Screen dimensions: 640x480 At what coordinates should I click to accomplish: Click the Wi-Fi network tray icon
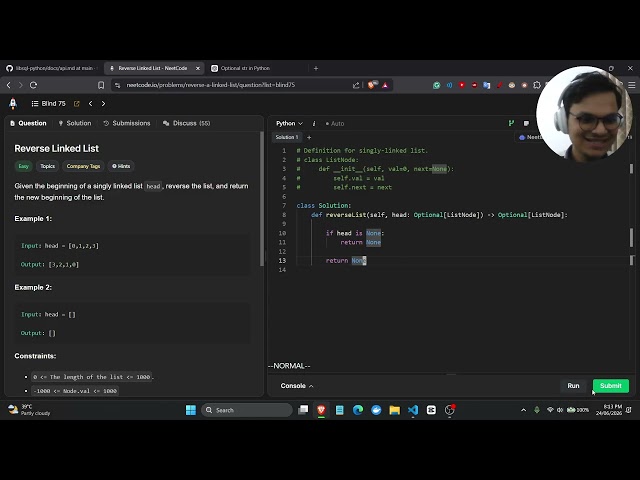pos(550,410)
